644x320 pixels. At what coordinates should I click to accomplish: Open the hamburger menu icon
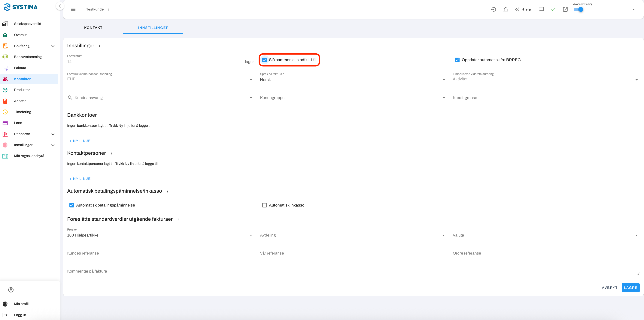click(73, 10)
